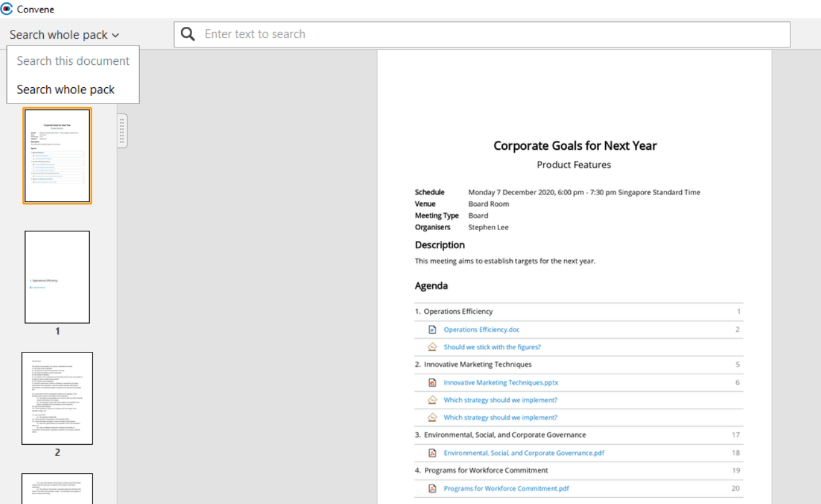Open Innovative Marketing Techniques.pptx link

point(500,382)
